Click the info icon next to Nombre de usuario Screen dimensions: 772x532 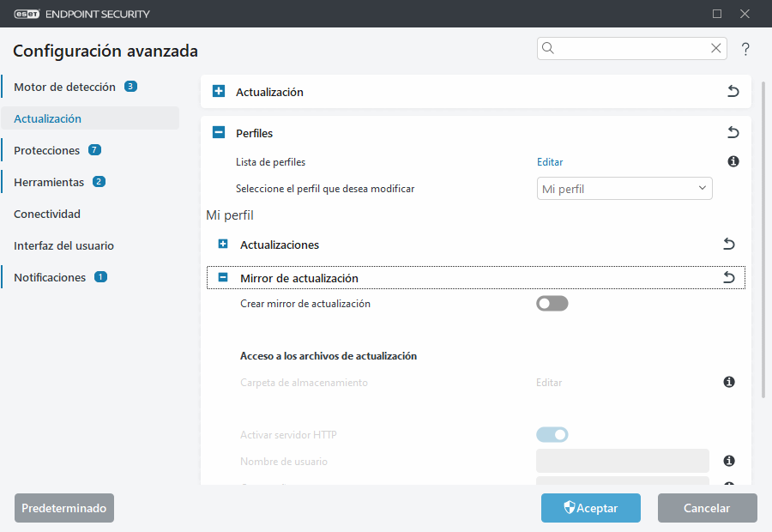729,461
